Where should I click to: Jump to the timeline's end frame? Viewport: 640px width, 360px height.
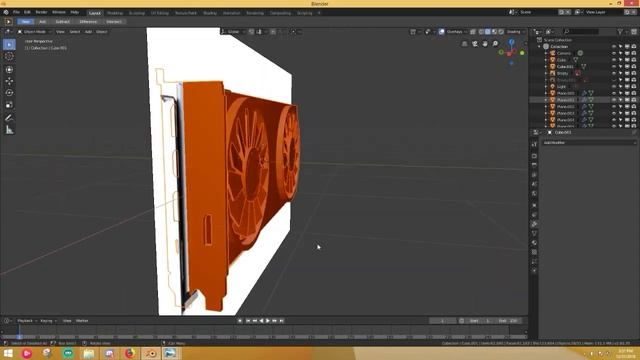click(282, 321)
